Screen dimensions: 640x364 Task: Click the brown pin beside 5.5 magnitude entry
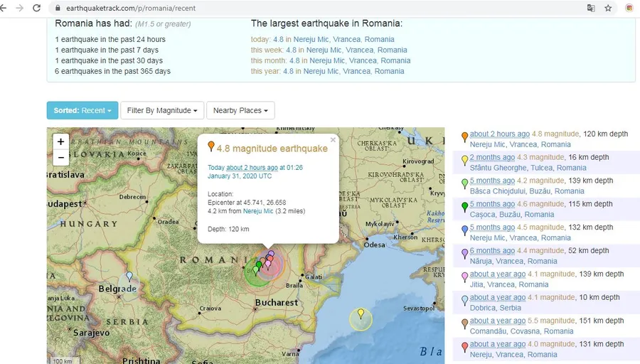click(464, 323)
